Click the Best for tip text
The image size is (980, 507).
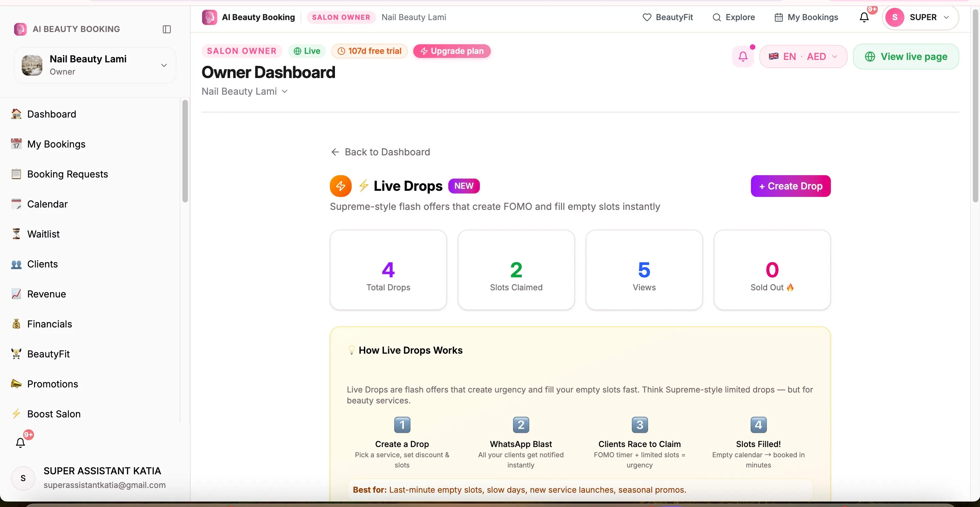519,490
